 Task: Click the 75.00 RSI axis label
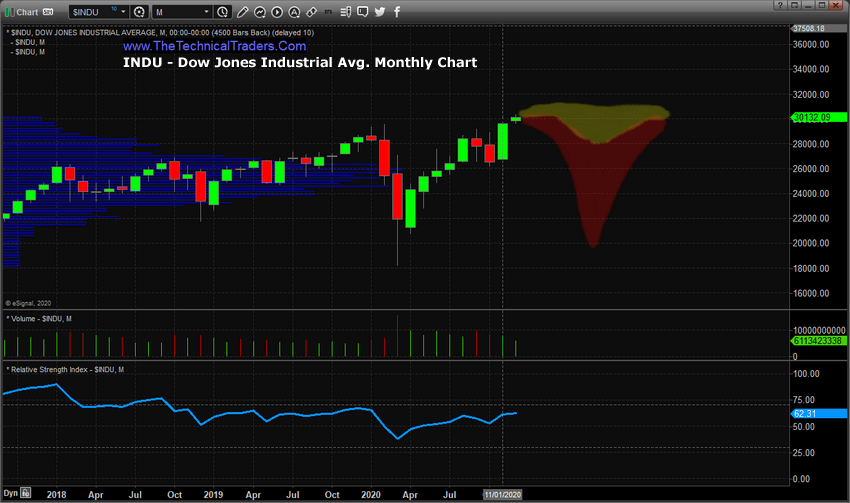803,400
